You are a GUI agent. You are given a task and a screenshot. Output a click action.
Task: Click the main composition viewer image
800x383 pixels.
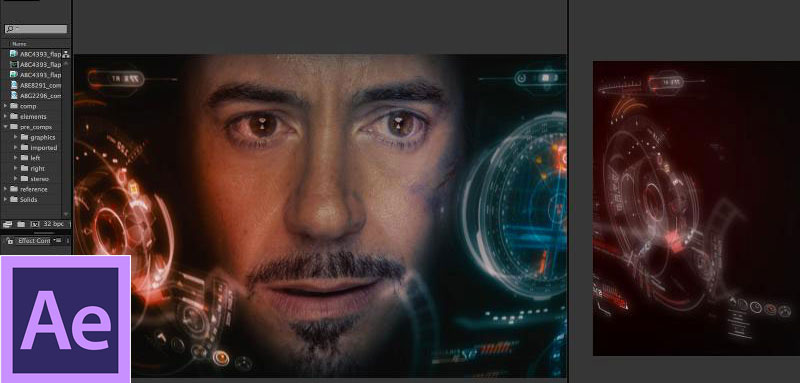click(x=320, y=215)
